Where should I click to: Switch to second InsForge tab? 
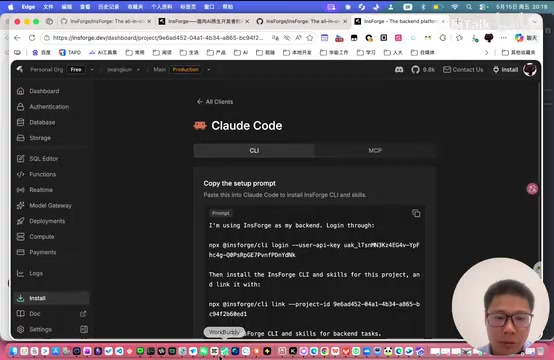pos(203,21)
